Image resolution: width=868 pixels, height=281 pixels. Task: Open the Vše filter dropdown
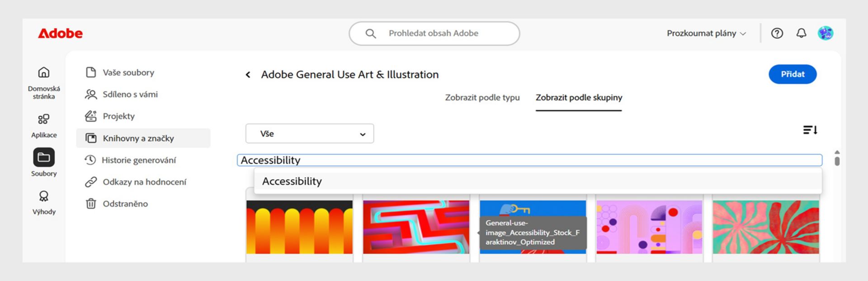click(310, 133)
